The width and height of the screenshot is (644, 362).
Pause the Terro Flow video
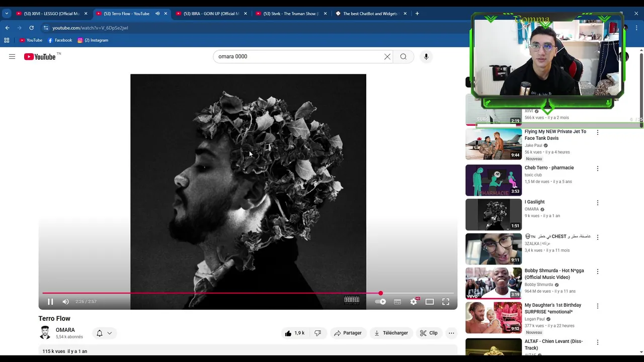point(50,302)
